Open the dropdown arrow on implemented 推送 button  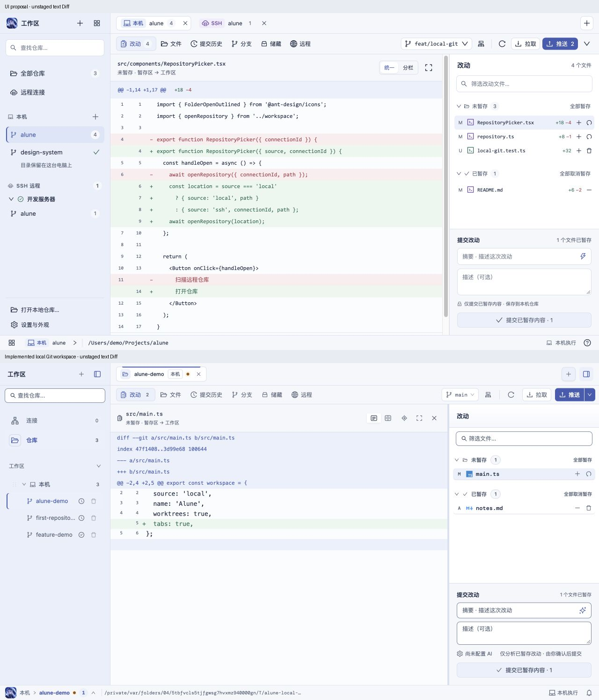click(590, 395)
